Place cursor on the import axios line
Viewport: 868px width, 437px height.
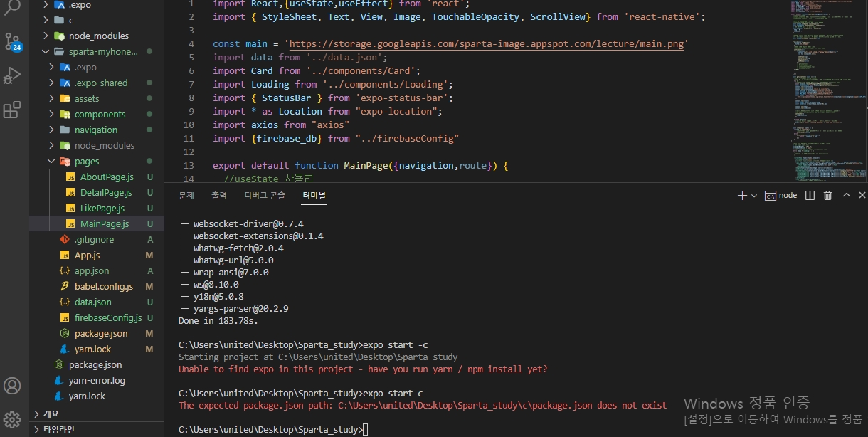pyautogui.click(x=281, y=125)
